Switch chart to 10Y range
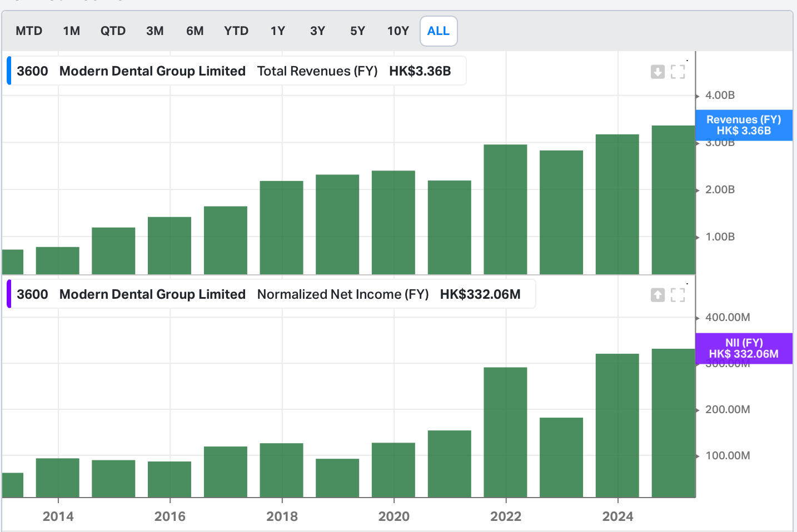Viewport: 797px width, 532px height. coord(398,31)
